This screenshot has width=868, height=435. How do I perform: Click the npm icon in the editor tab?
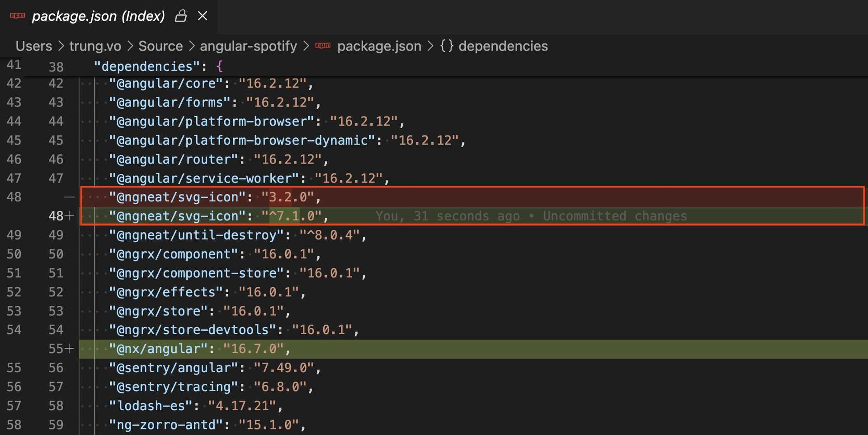pyautogui.click(x=17, y=15)
